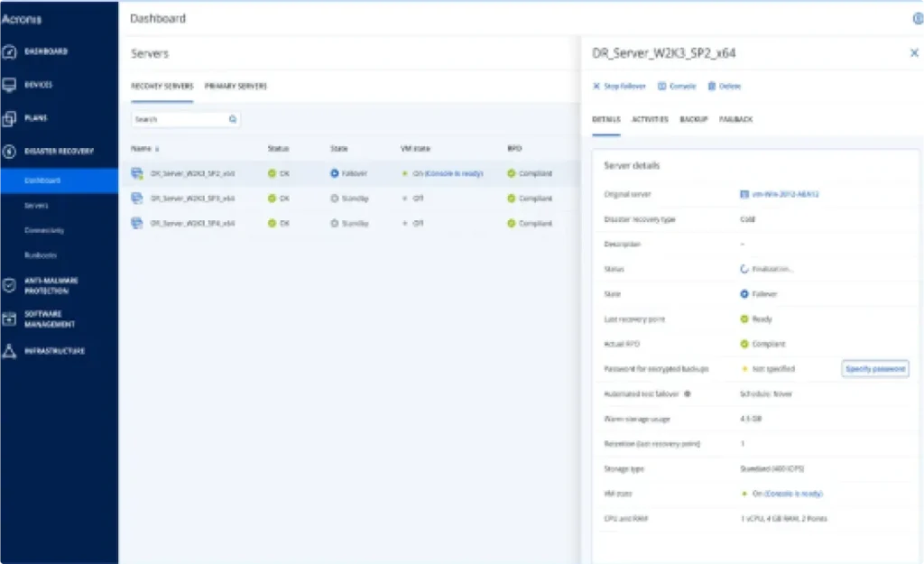
Task: Click the Compliant icon next to Actual RPO
Action: click(x=744, y=344)
